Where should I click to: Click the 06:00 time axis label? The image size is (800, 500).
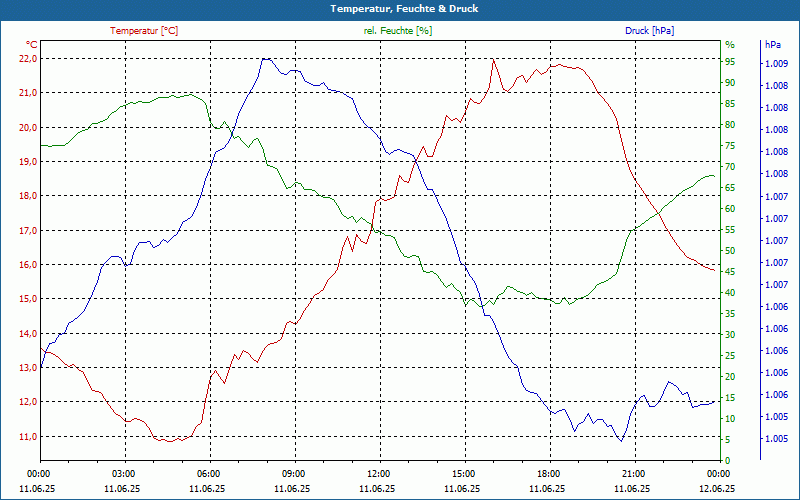(208, 473)
